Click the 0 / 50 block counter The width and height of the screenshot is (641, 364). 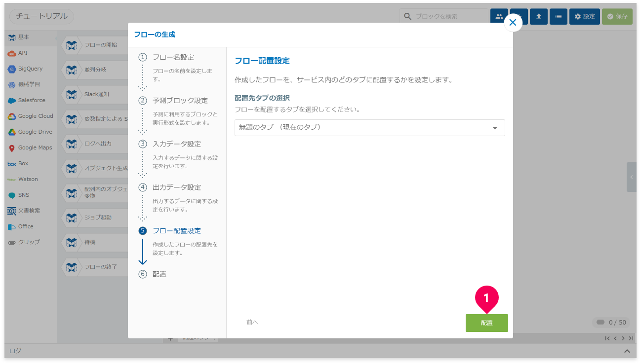[611, 323]
